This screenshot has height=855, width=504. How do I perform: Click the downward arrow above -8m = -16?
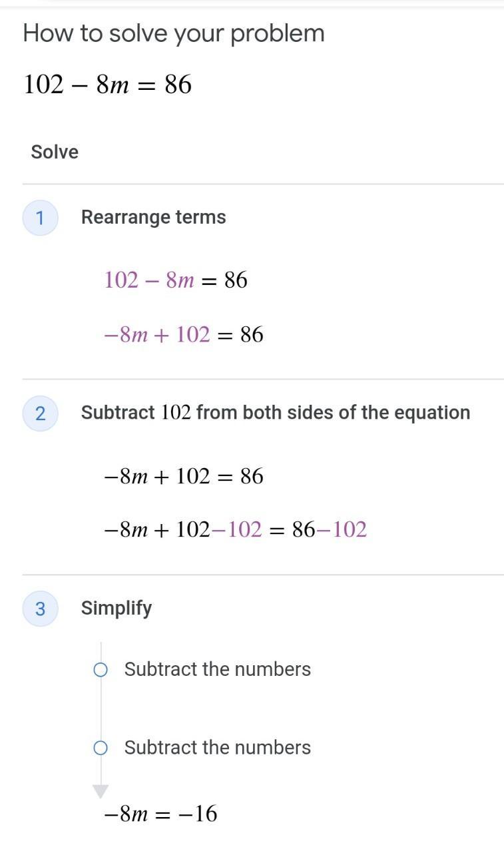(101, 791)
